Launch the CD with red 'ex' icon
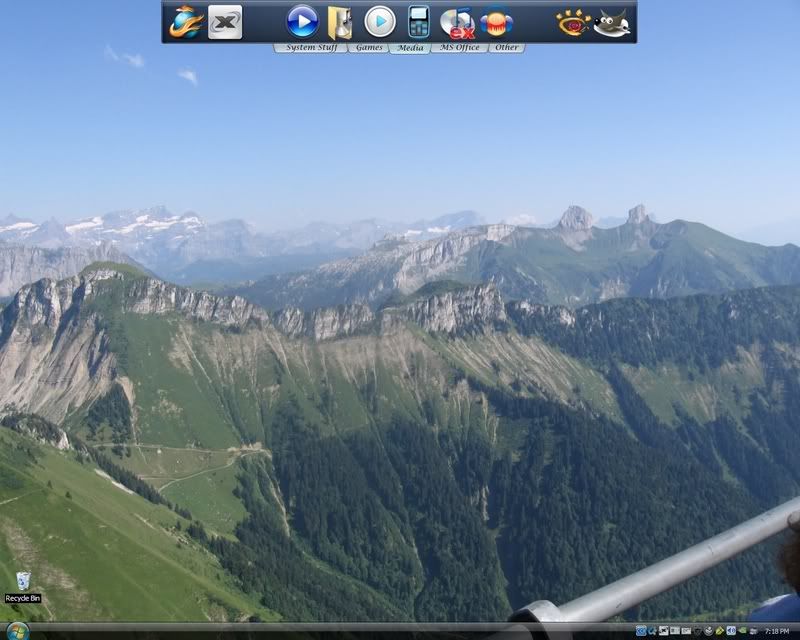Viewport: 800px width, 640px height. [457, 23]
